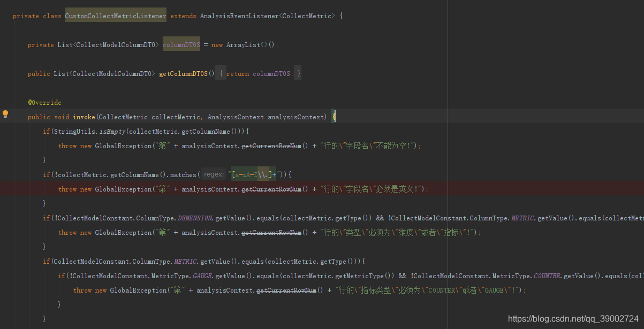644x329 pixels.
Task: Click getCurrentRowNum in the 指标类型 line
Action: coord(287,290)
